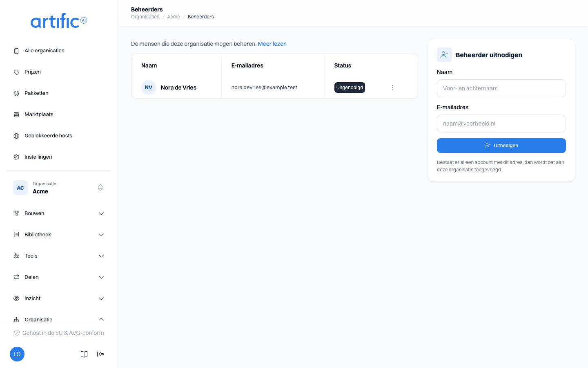The height and width of the screenshot is (368, 588).
Task: Click the Acme breadcrumb
Action: pyautogui.click(x=174, y=17)
